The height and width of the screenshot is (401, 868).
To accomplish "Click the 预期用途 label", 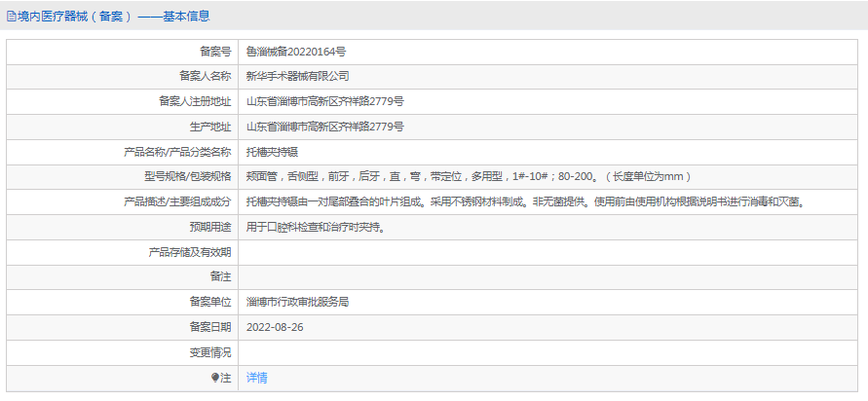I will 210,228.
